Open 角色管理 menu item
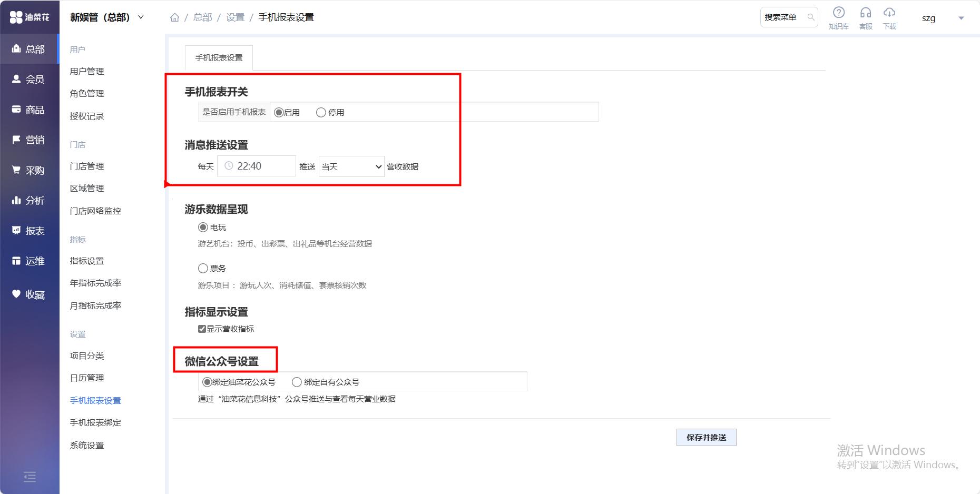This screenshot has height=494, width=980. click(87, 93)
